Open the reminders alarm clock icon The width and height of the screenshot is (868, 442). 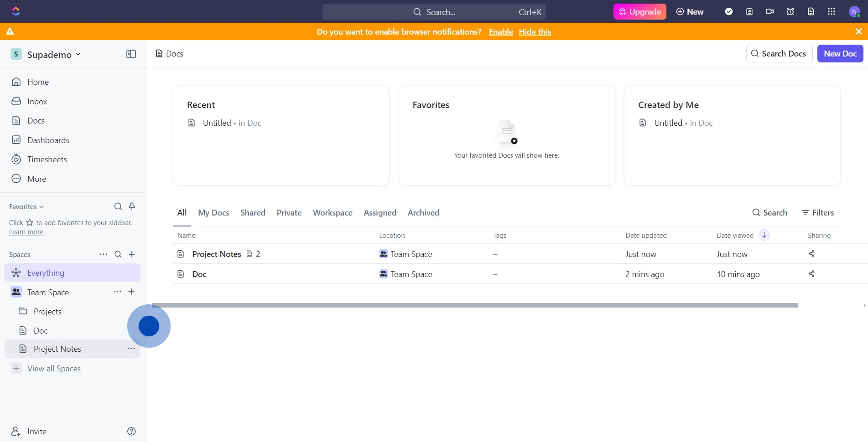790,12
